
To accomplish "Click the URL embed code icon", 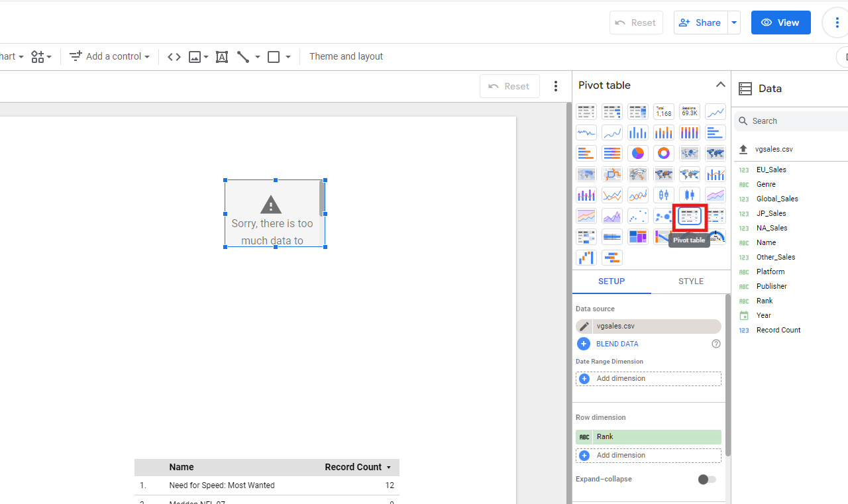I will tap(174, 57).
